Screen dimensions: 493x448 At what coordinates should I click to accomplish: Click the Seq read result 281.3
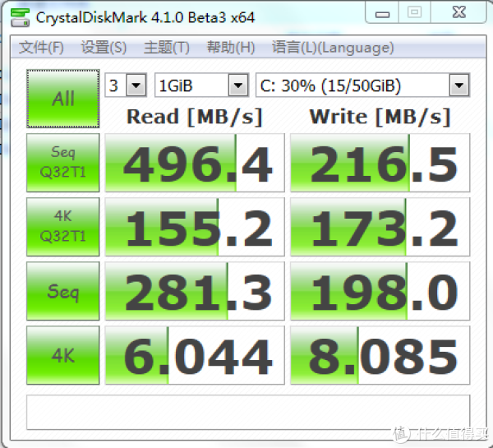(195, 291)
